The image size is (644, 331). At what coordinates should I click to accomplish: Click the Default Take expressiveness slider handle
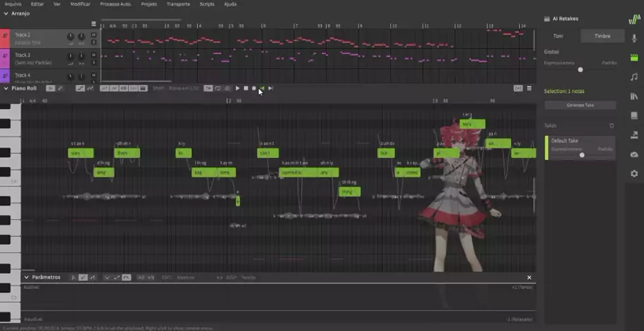[582, 155]
